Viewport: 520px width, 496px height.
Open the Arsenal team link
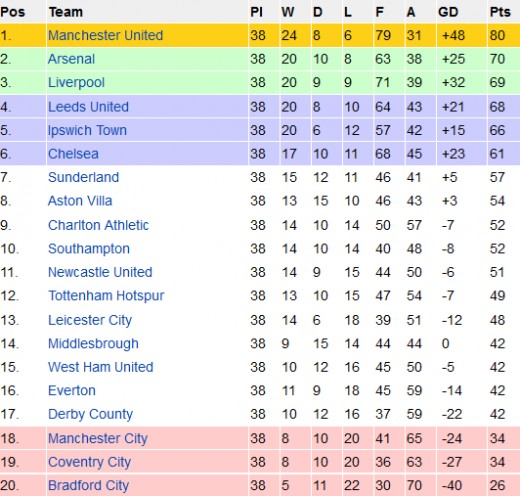point(71,59)
